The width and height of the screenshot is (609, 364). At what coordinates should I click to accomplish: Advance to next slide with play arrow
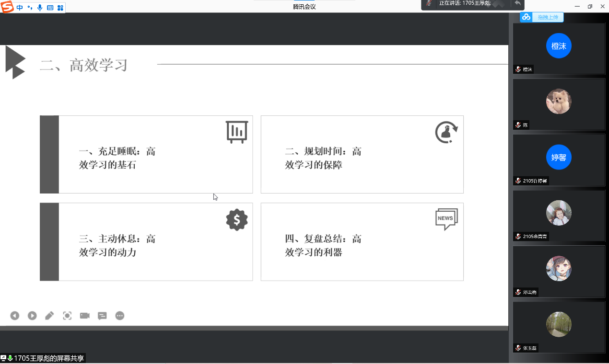[32, 316]
